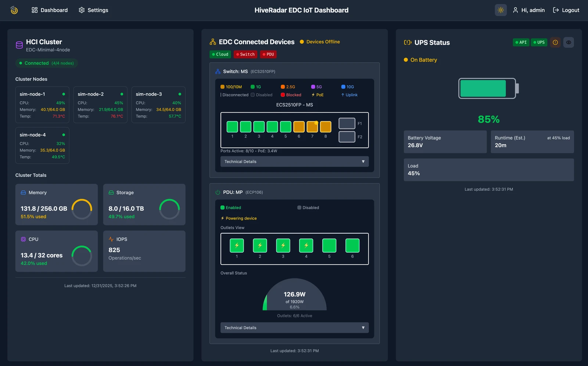Click the UPS Status alert warning icon
Screen dimensions: 588x366
555,42
